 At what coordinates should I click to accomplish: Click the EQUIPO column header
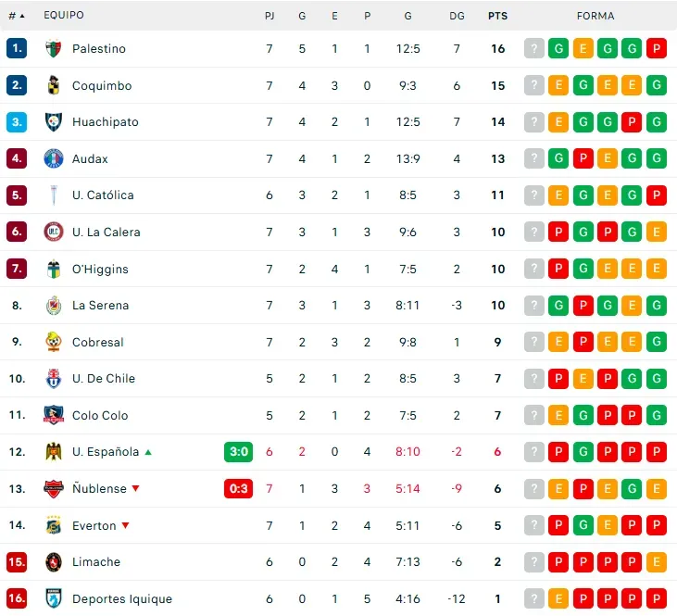point(64,16)
